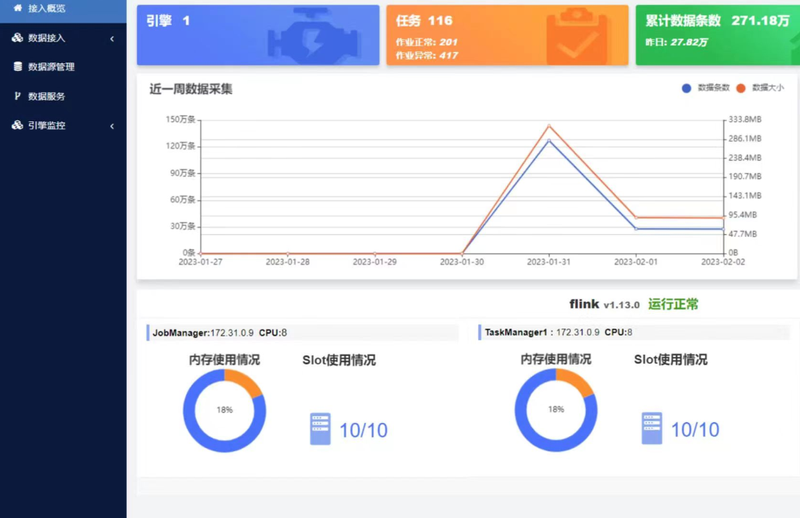
Task: Expand the 引擎监控 submenu chevron
Action: [x=112, y=126]
